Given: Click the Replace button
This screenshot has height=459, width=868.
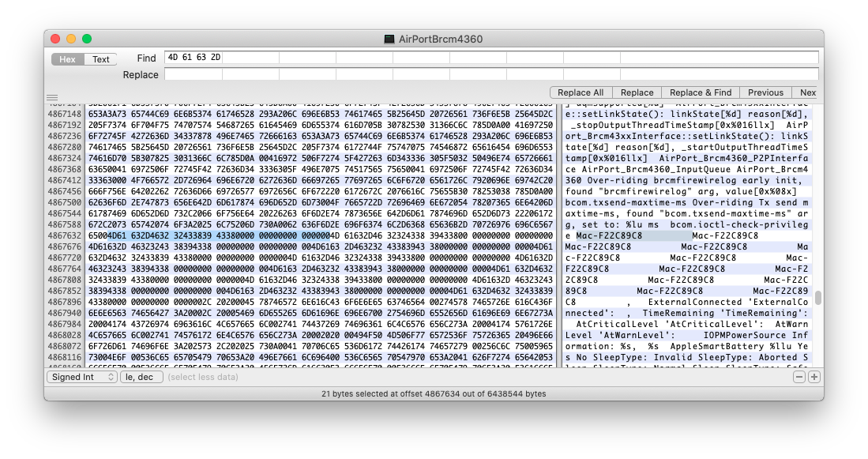Looking at the screenshot, I should (637, 92).
